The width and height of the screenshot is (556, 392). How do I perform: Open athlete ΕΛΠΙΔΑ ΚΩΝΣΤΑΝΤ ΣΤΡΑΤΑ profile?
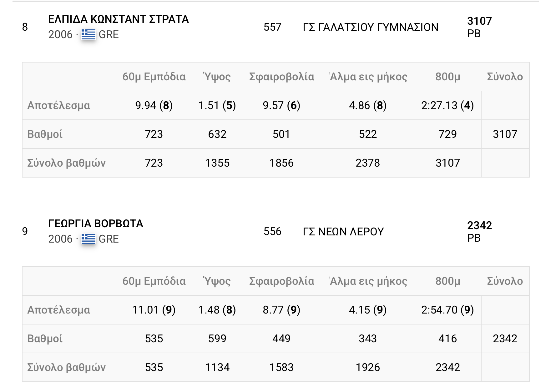click(119, 19)
